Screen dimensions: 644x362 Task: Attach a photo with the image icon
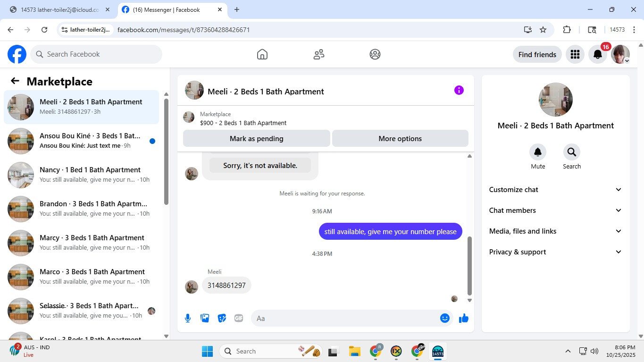pyautogui.click(x=205, y=318)
